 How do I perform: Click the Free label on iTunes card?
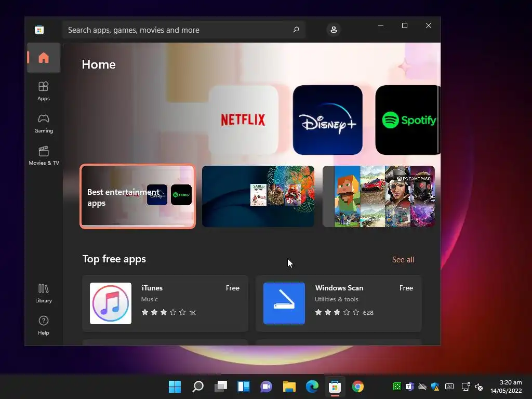coord(233,288)
